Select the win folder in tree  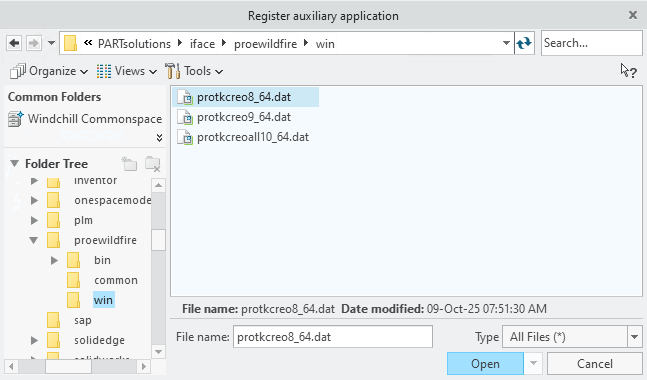[x=103, y=300]
